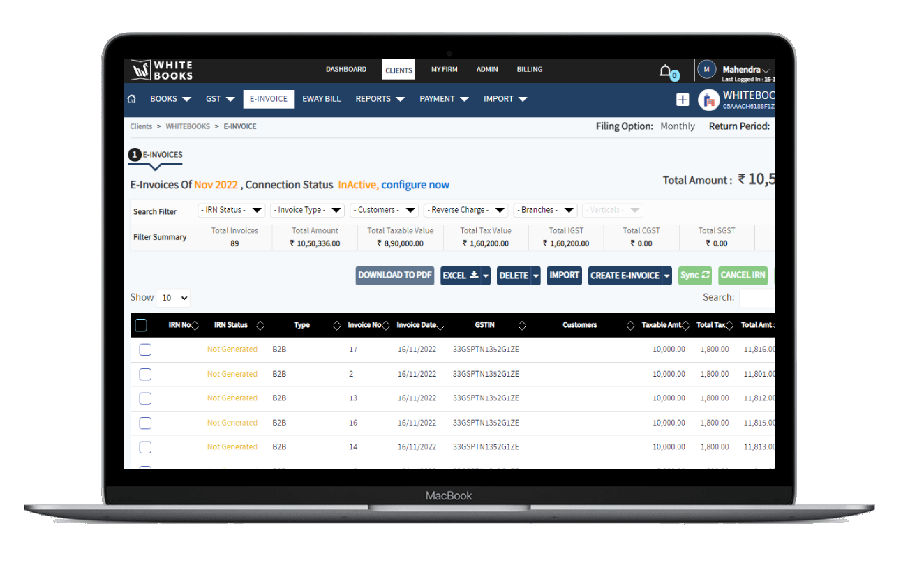Click the Mahendra user avatar
Screen dimensions: 924x586
coord(707,70)
